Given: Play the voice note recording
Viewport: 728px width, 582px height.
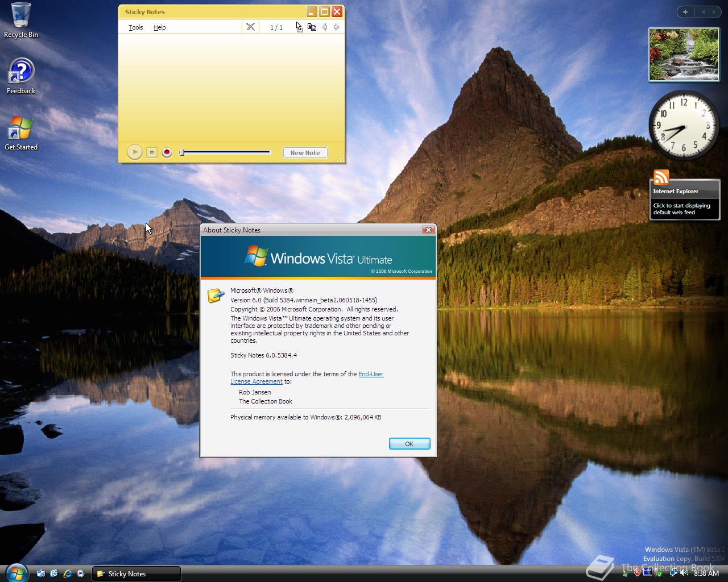Looking at the screenshot, I should click(x=134, y=152).
